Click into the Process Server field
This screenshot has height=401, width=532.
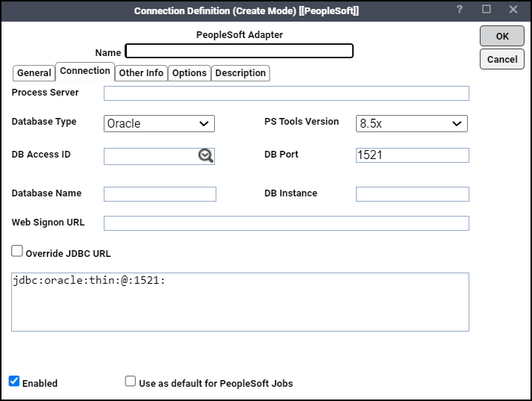tap(287, 93)
